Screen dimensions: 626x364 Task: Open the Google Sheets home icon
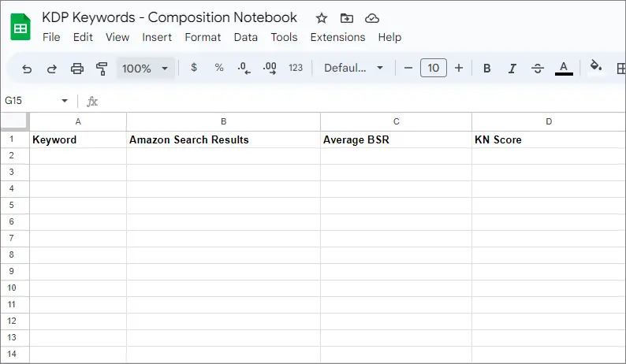pos(20,27)
